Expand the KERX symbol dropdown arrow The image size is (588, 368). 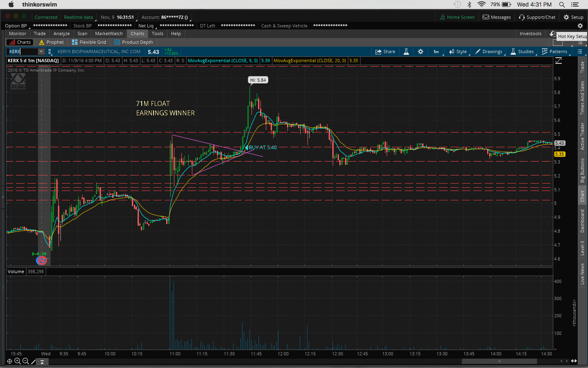coord(41,52)
